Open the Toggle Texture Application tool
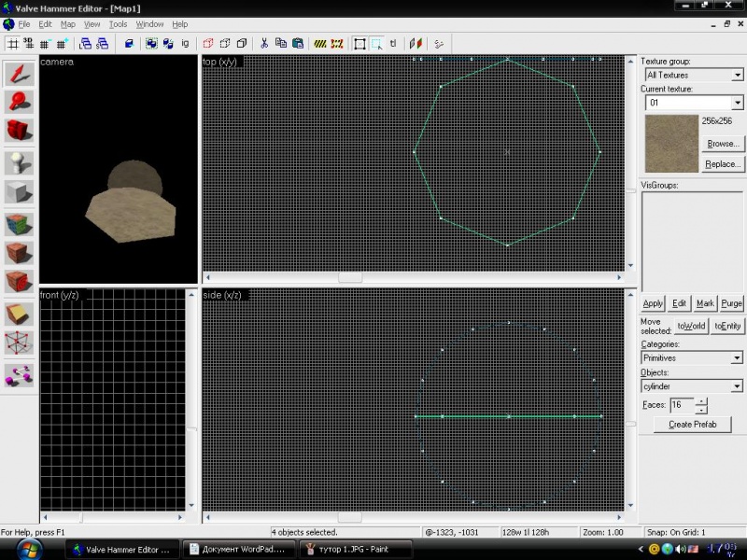 (19, 225)
